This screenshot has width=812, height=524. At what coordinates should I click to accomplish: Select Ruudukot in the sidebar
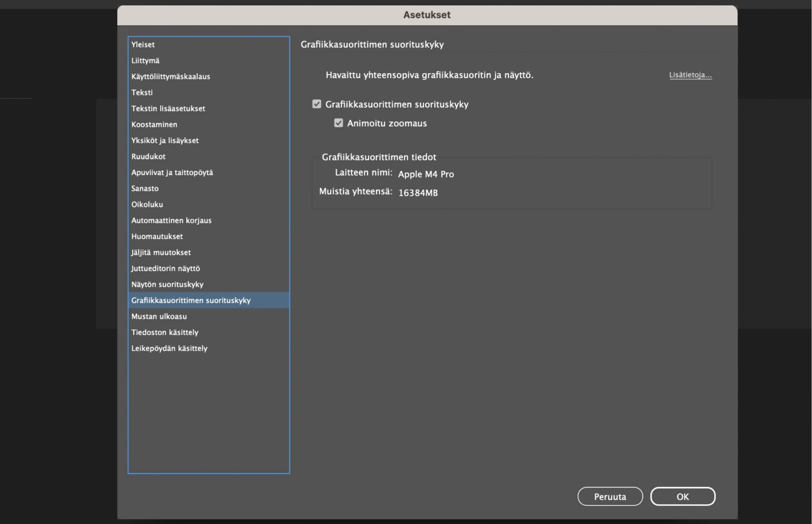tap(148, 156)
